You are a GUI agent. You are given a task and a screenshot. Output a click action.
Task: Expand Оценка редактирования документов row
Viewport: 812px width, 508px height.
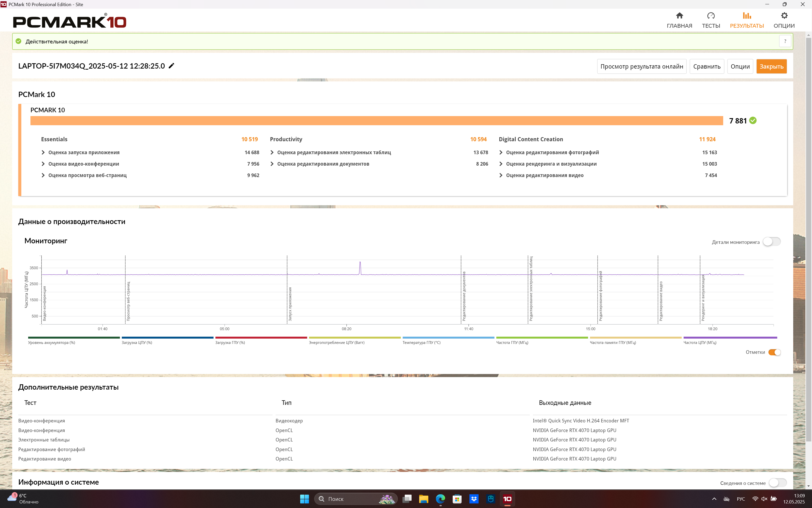pos(272,164)
